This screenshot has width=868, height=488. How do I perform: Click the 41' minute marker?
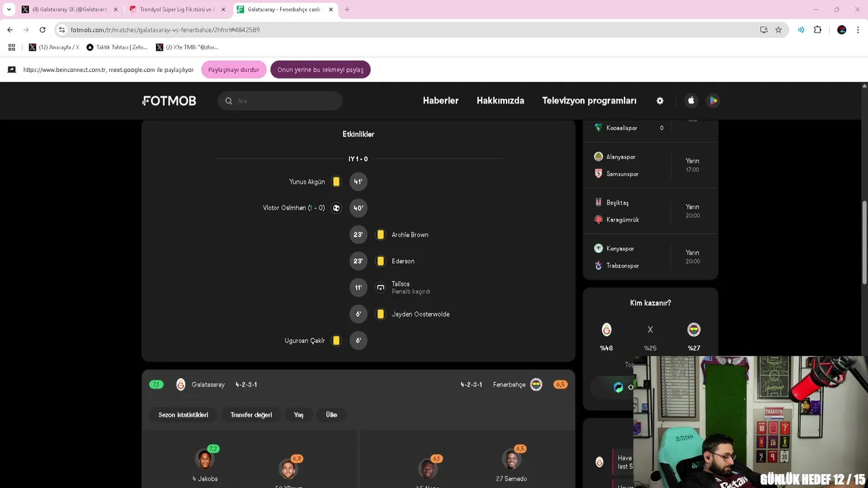358,182
